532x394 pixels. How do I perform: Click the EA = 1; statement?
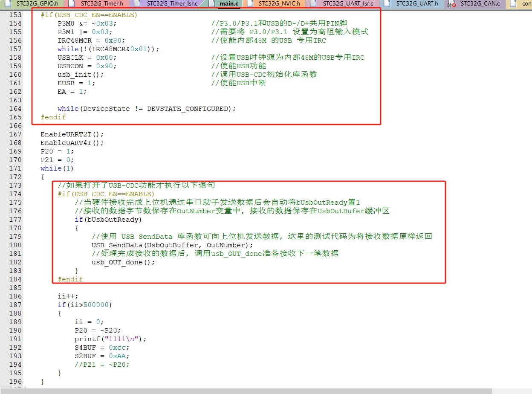(x=72, y=92)
